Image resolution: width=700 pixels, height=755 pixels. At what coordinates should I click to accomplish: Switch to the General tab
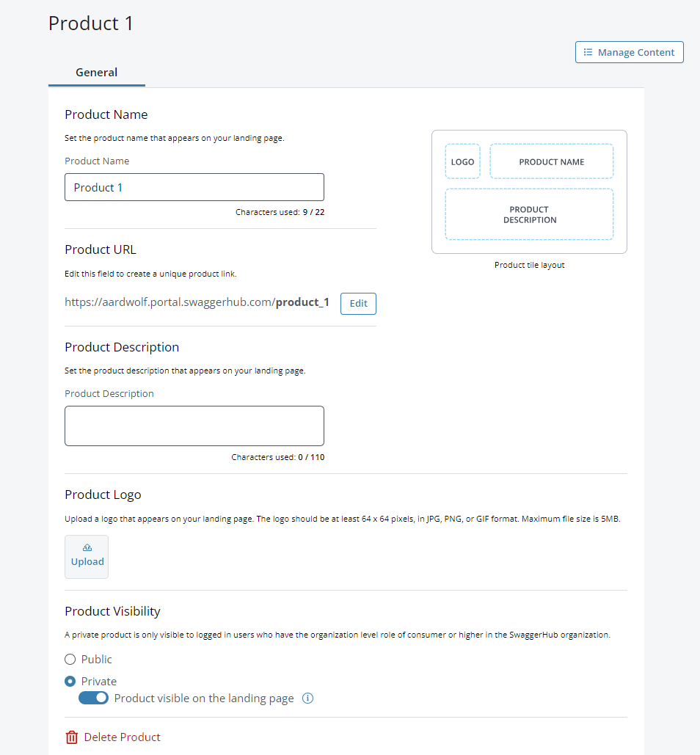click(96, 72)
